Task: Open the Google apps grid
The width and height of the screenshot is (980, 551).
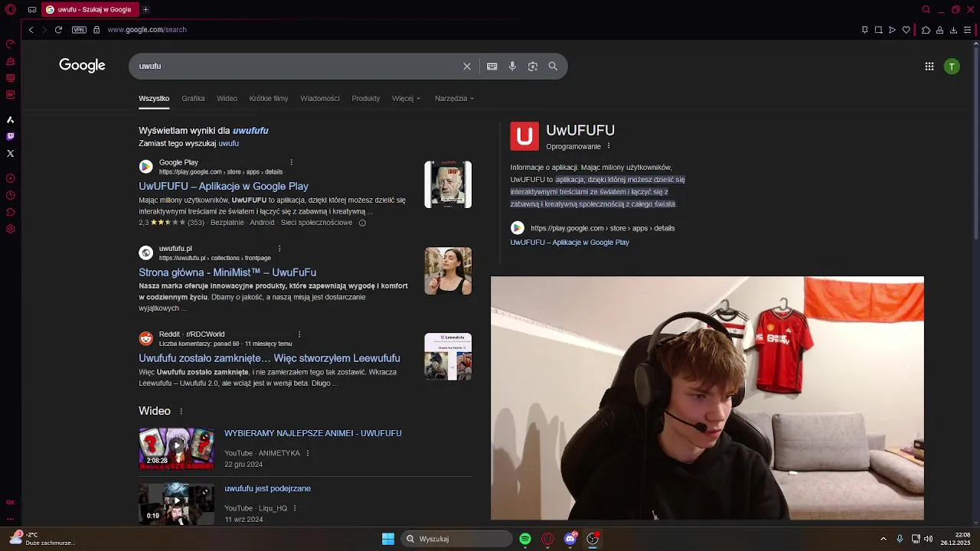Action: (929, 67)
